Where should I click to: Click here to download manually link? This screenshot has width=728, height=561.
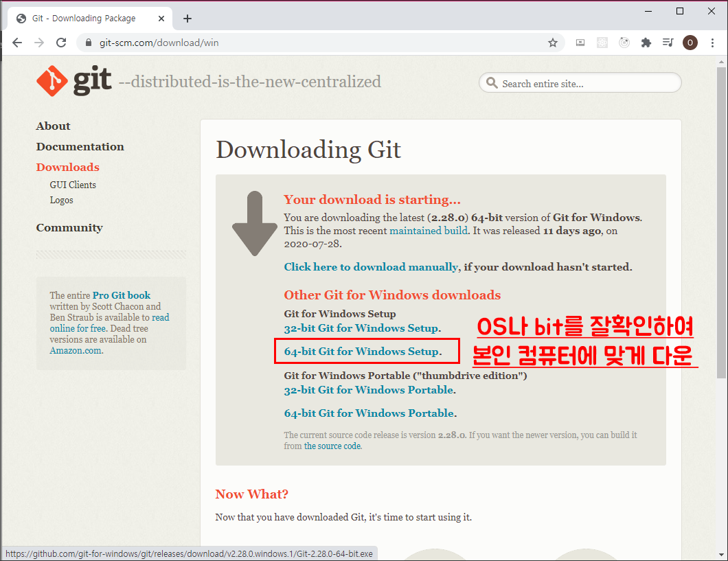tap(371, 267)
